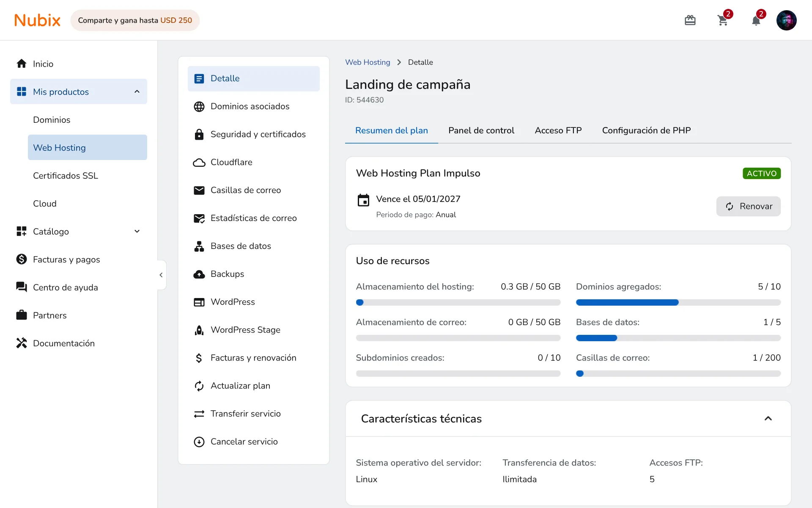Open Facturas y pagos in sidebar
Viewport: 812px width, 508px height.
tap(79, 259)
